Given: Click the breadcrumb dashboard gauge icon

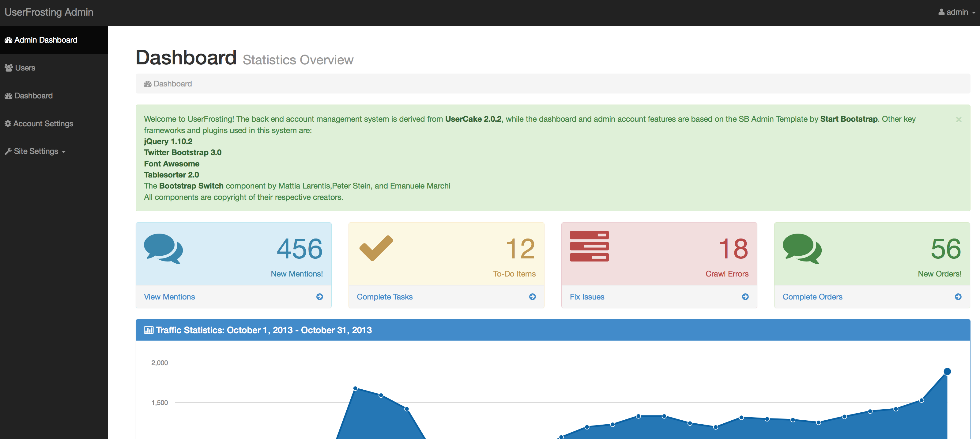Looking at the screenshot, I should [148, 84].
